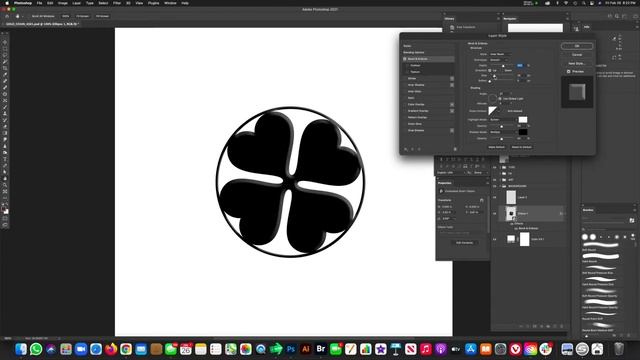This screenshot has height=360, width=640.
Task: Click the Depth slider handle
Action: click(503, 66)
